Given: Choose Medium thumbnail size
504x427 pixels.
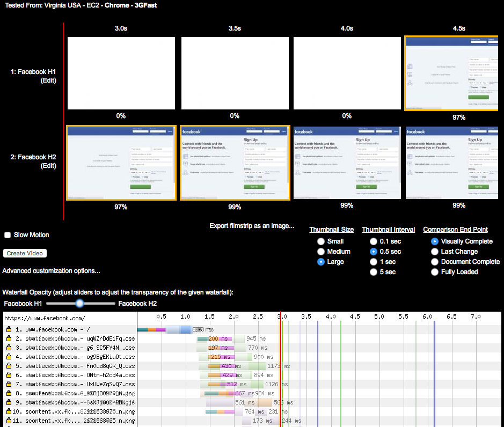Looking at the screenshot, I should pos(321,252).
